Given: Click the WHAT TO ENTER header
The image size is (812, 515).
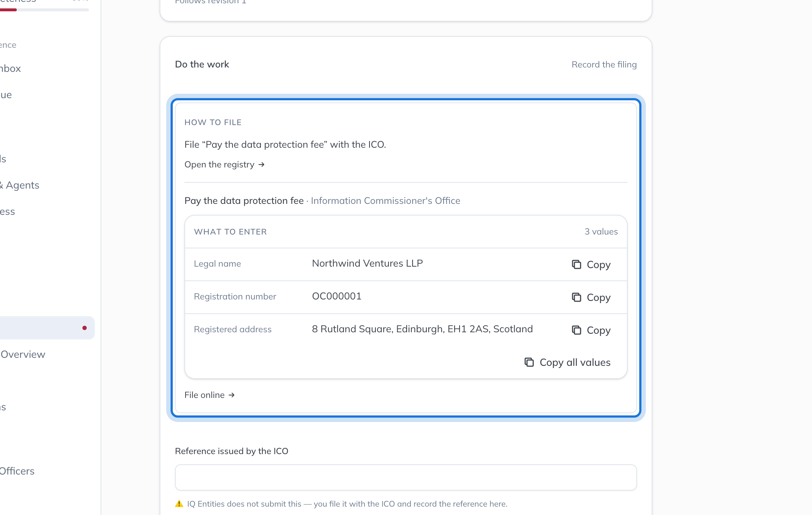Looking at the screenshot, I should click(x=230, y=232).
